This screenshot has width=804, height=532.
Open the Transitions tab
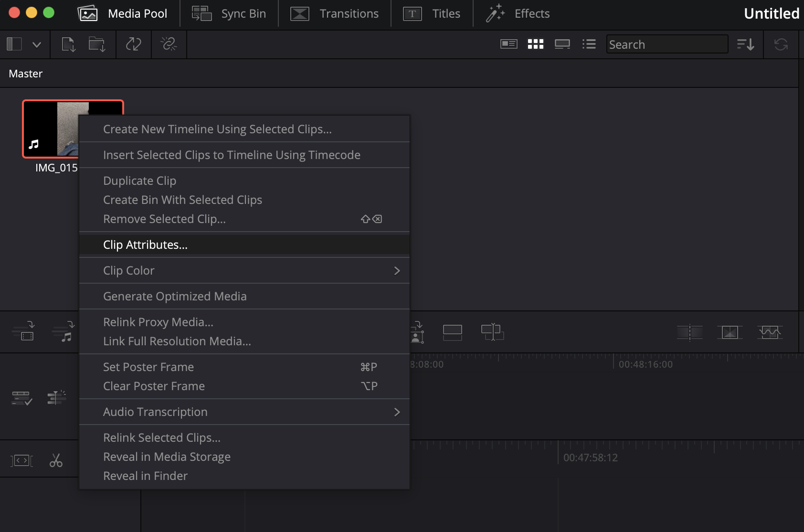pos(335,13)
